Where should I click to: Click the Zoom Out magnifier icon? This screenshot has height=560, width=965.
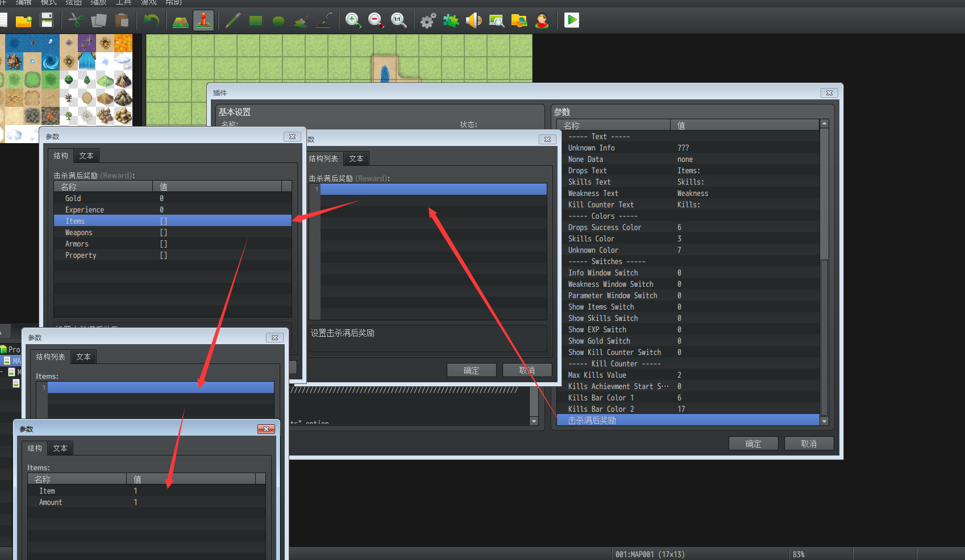(x=376, y=21)
